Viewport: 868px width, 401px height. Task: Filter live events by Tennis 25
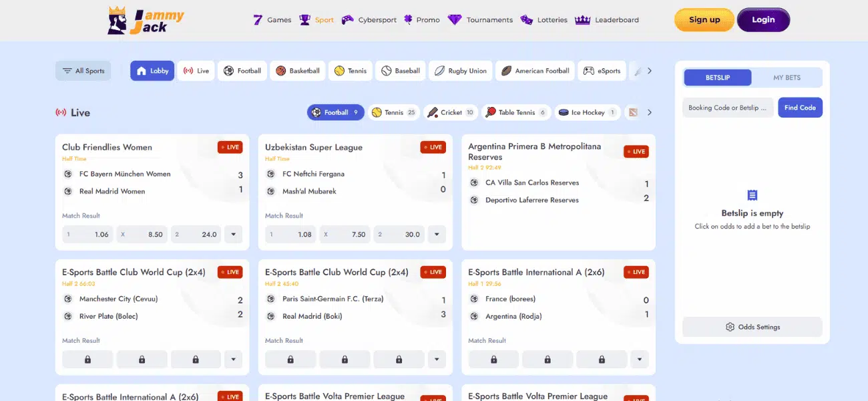(394, 112)
